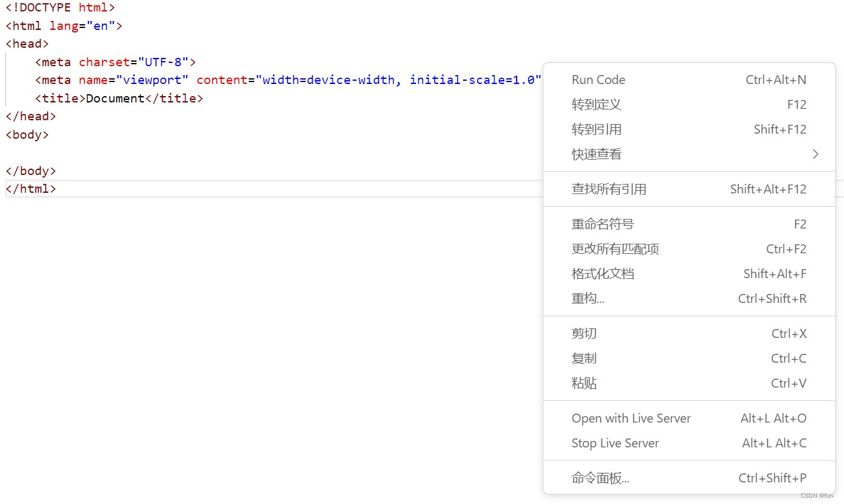Click the closing /head tag
The width and height of the screenshot is (844, 504).
[x=31, y=116]
